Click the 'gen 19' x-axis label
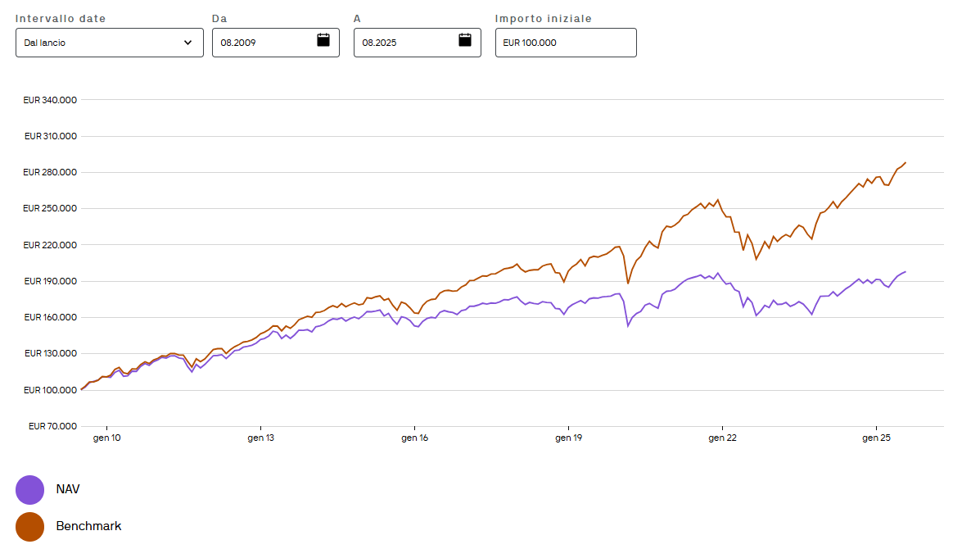The width and height of the screenshot is (980, 549). (569, 438)
